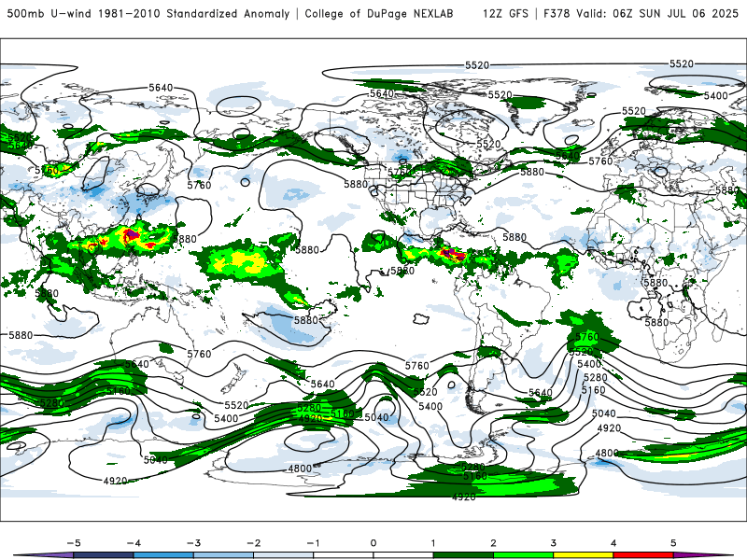Click the "4" colorbar scale label
747x560 pixels.
pyautogui.click(x=613, y=543)
